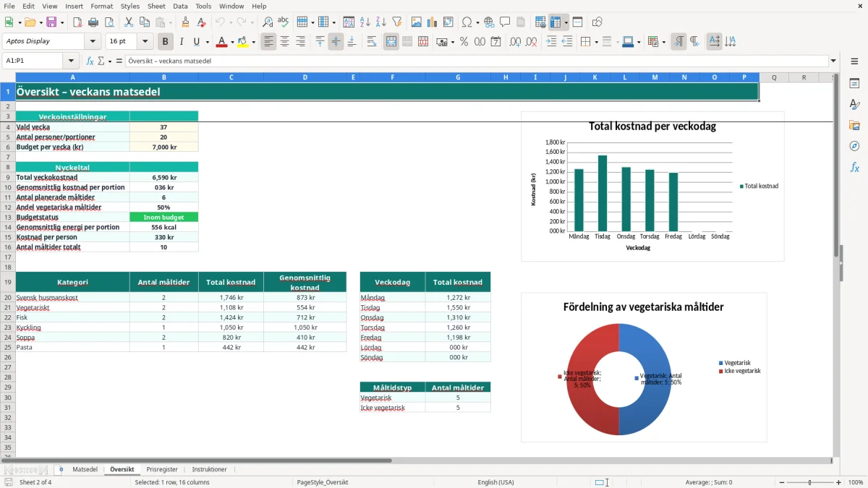Open the Name Box dropdown arrow
Image resolution: width=868 pixels, height=488 pixels.
coord(71,61)
